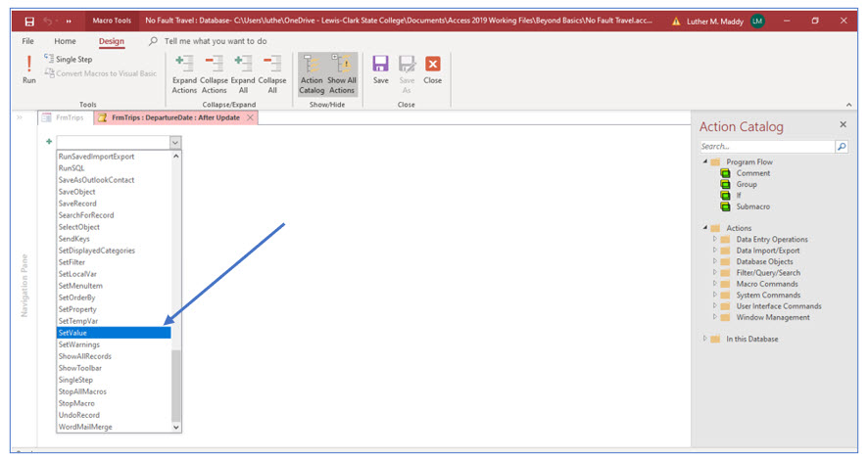Choose RunSQL from the action list
868x458 pixels.
[x=114, y=168]
